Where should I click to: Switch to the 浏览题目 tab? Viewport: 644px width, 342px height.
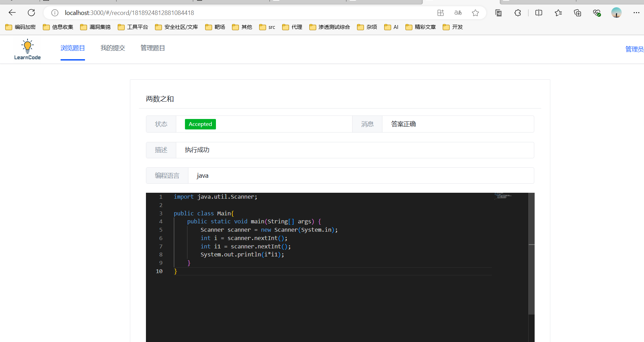(x=72, y=48)
